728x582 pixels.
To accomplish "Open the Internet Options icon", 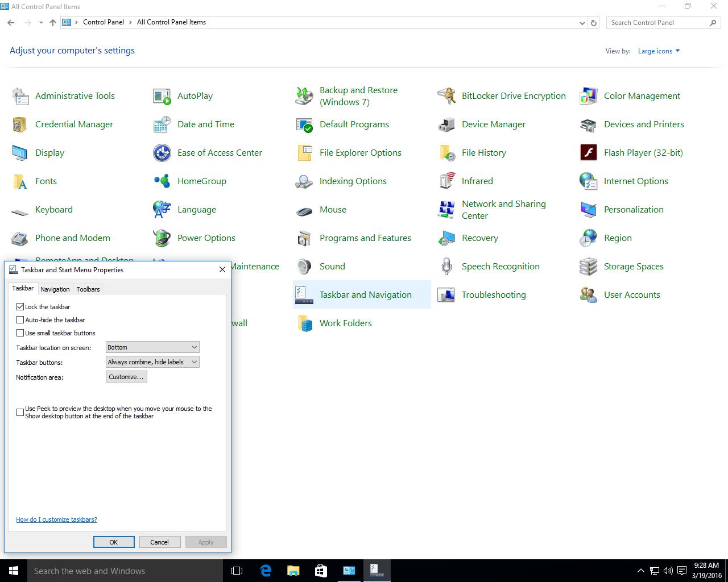I will click(x=589, y=181).
